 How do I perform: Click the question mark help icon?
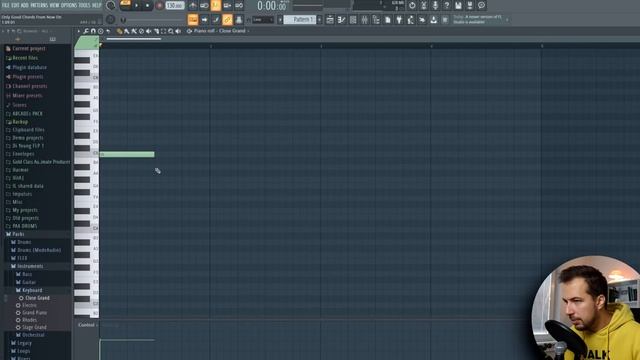447,5
